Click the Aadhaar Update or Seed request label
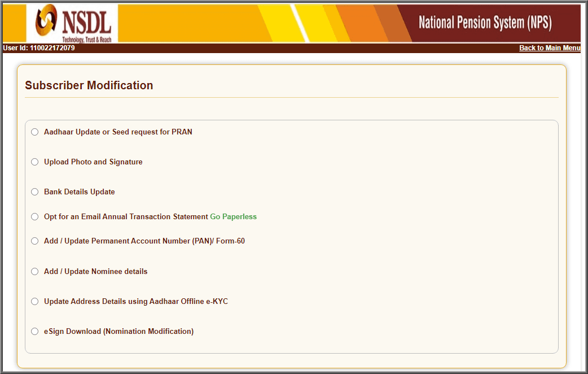The width and height of the screenshot is (588, 374). pos(119,132)
